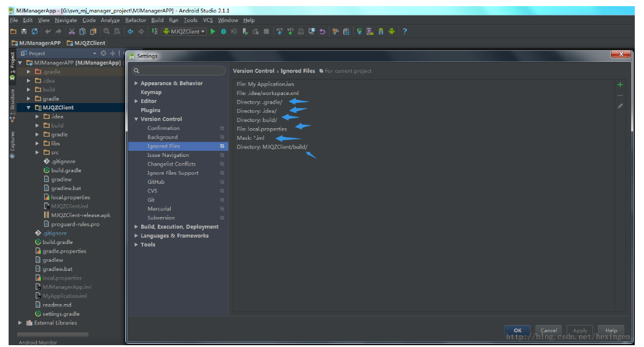This screenshot has height=347, width=644.
Task: Select 'Mask: *.iml' ignored entry
Action: (x=250, y=138)
